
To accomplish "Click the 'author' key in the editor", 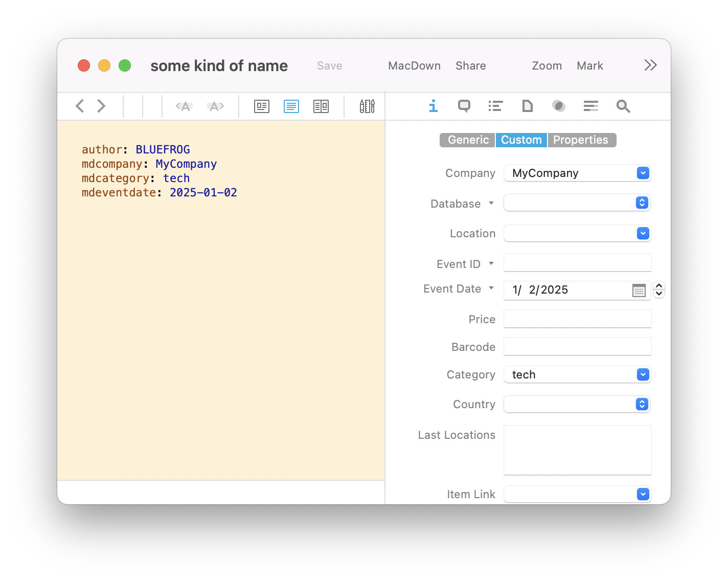I will (x=102, y=150).
